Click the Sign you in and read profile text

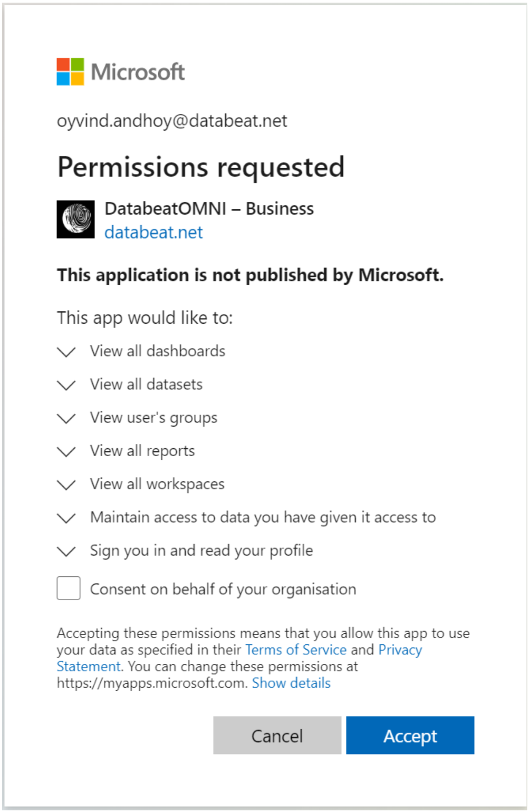pyautogui.click(x=201, y=550)
